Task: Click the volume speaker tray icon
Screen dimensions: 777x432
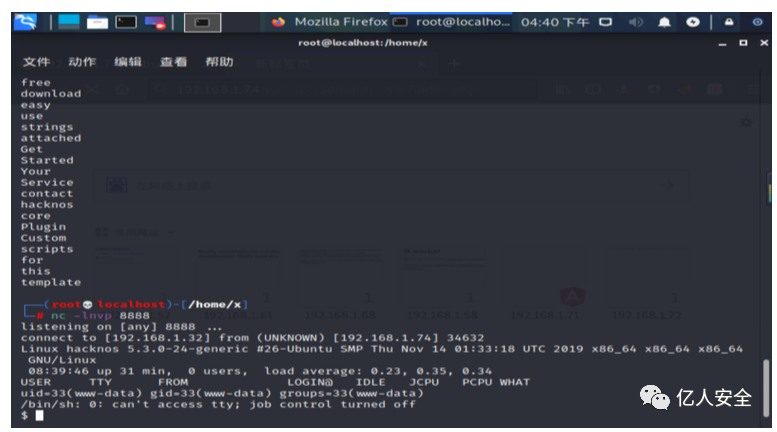Action: [636, 22]
